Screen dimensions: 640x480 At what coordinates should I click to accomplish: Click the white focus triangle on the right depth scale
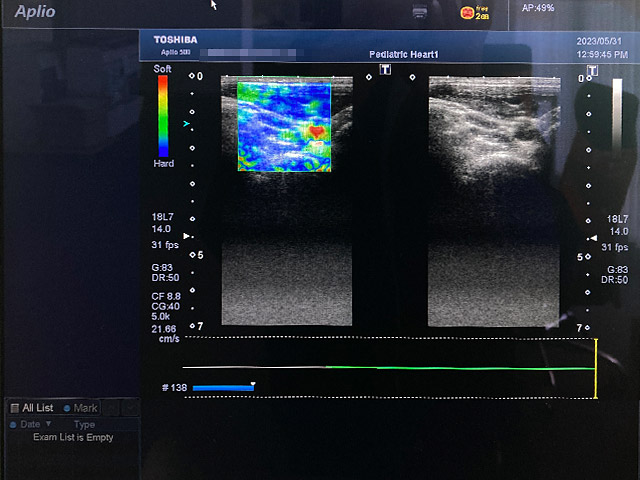594,238
